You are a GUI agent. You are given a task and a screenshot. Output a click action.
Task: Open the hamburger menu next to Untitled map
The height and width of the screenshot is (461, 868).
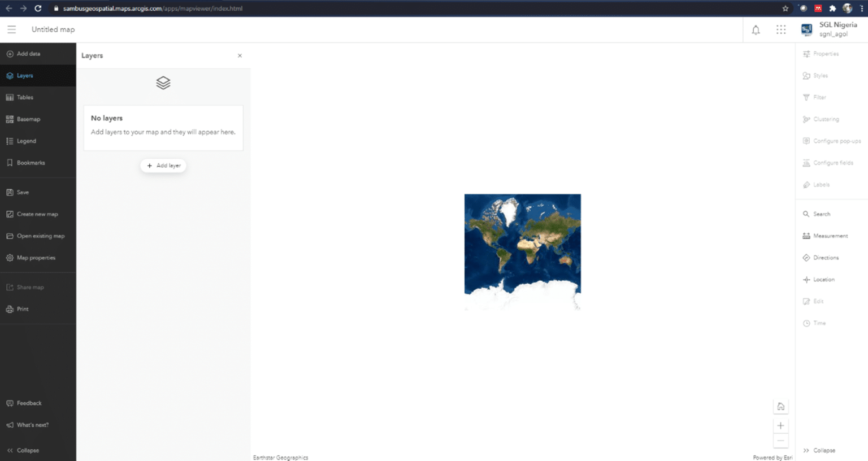pyautogui.click(x=11, y=29)
